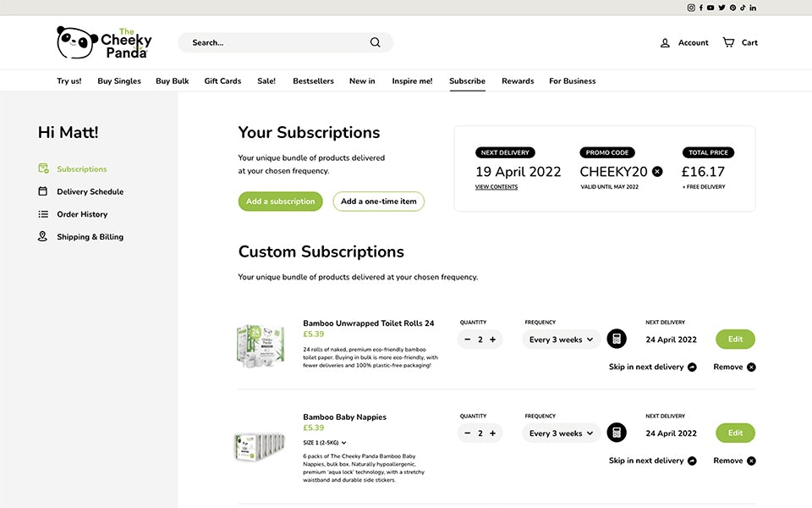Click the Bamboo Baby Nappies title

[x=345, y=417]
